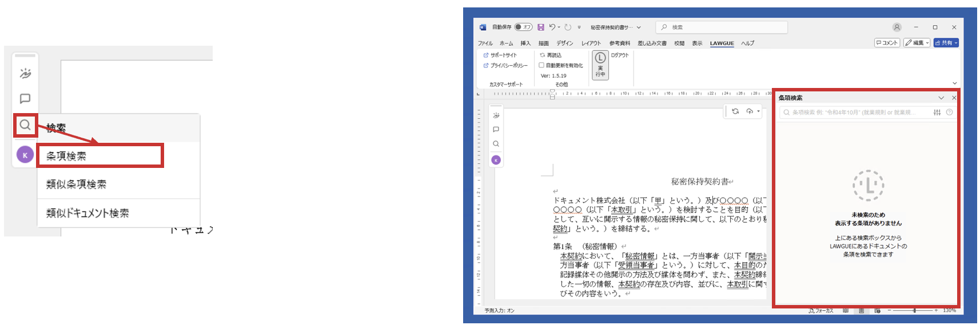Click the zoom slider in the status bar
Image resolution: width=980 pixels, height=329 pixels.
tap(914, 311)
